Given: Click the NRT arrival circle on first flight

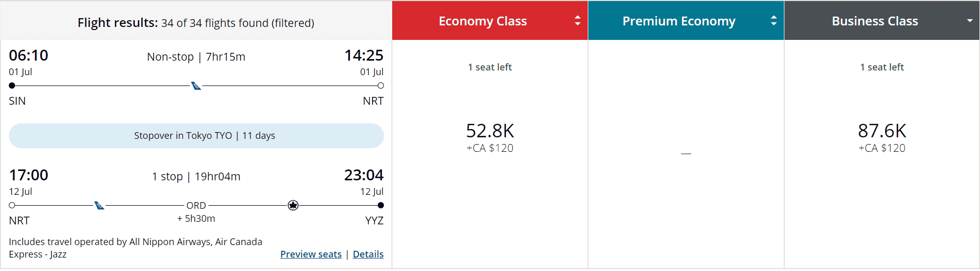Looking at the screenshot, I should [381, 85].
